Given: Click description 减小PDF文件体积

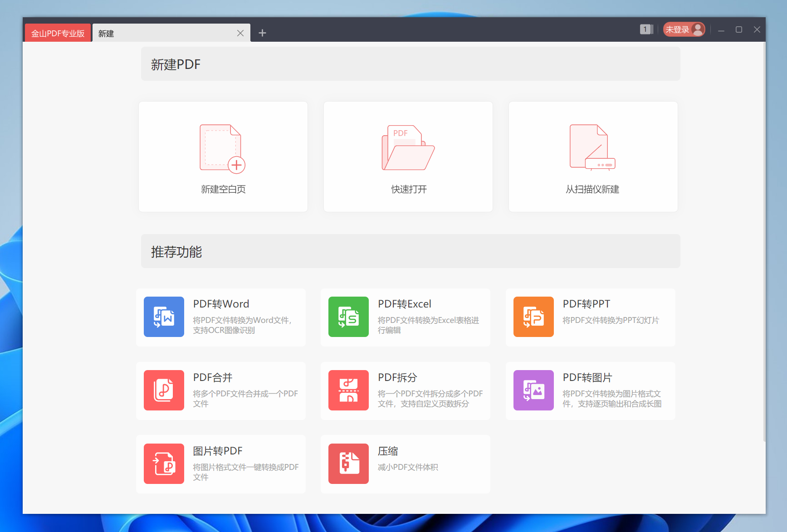Looking at the screenshot, I should tap(408, 467).
